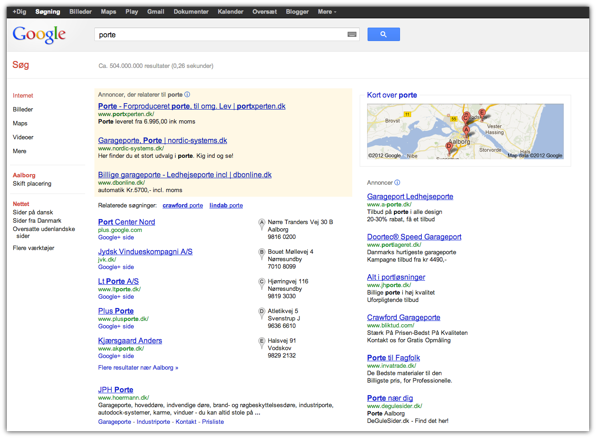Select 'Videoer' filter in sidebar

pyautogui.click(x=23, y=137)
